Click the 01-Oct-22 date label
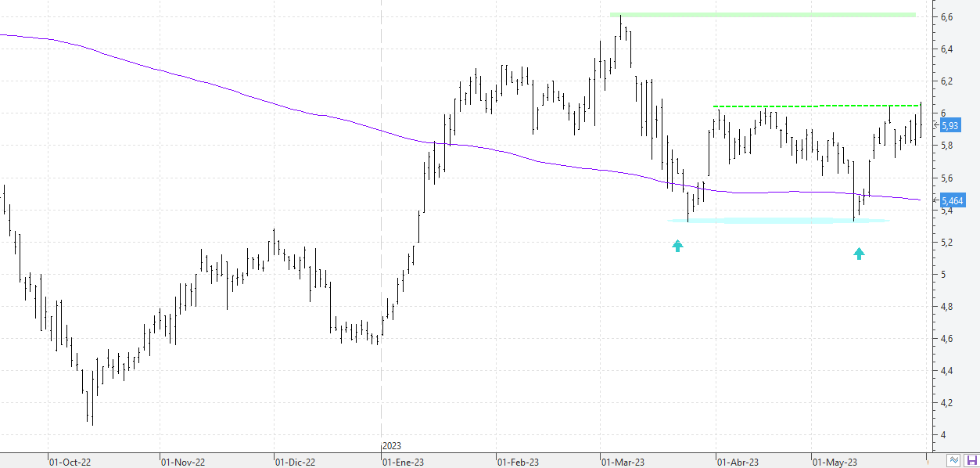This screenshot has height=468, width=980. click(x=70, y=462)
